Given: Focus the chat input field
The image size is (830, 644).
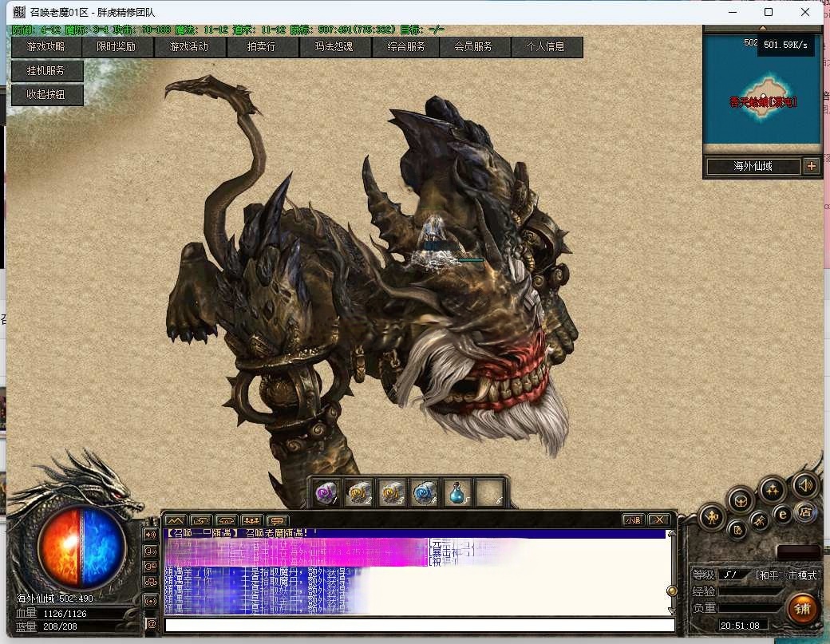Looking at the screenshot, I should 420,626.
